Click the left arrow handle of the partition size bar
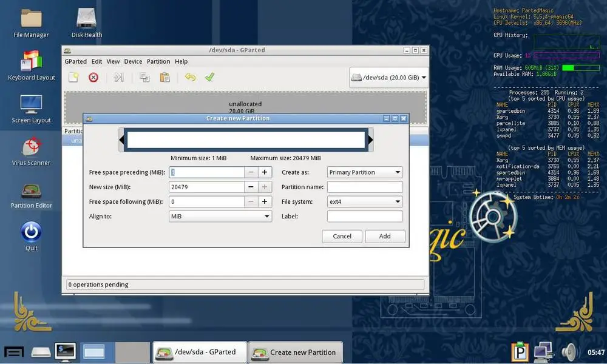 [121, 140]
